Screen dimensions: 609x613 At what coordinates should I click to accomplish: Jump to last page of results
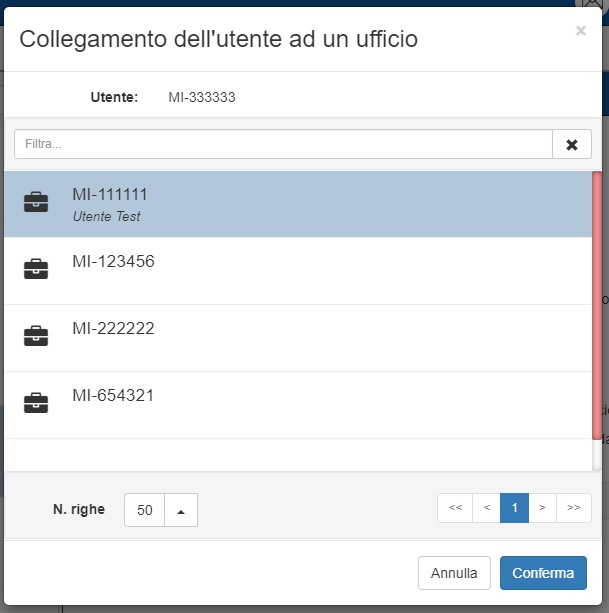(573, 508)
